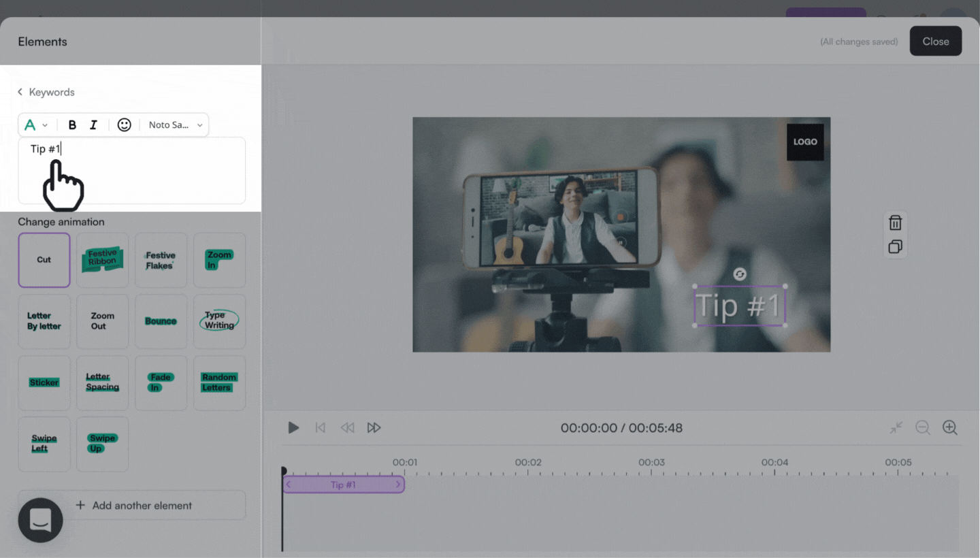Open the chat support bubble
The width and height of the screenshot is (980, 558).
tap(40, 520)
